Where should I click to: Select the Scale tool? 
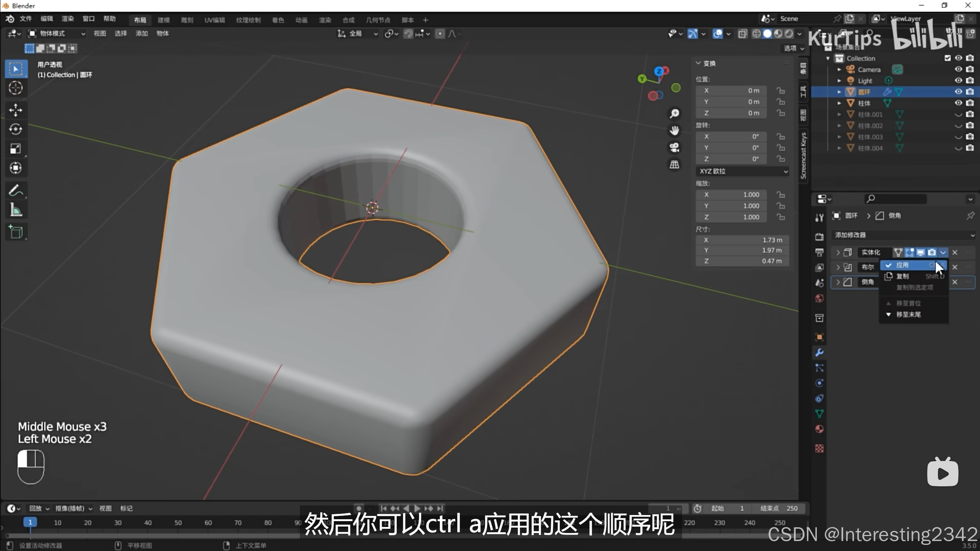click(15, 149)
